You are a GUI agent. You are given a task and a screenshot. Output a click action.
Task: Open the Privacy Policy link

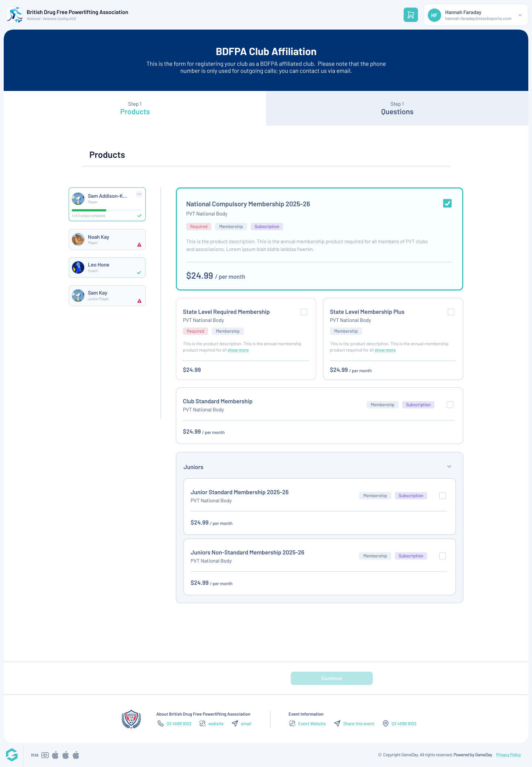tap(508, 755)
